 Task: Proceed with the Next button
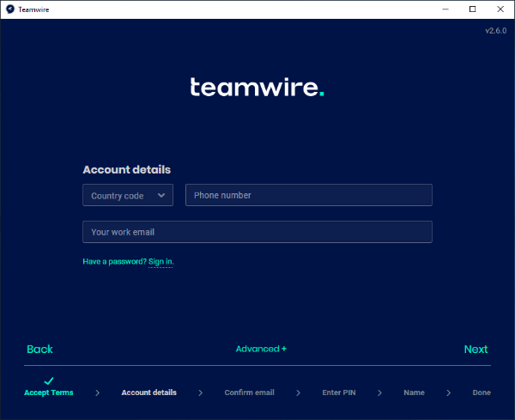coord(476,350)
